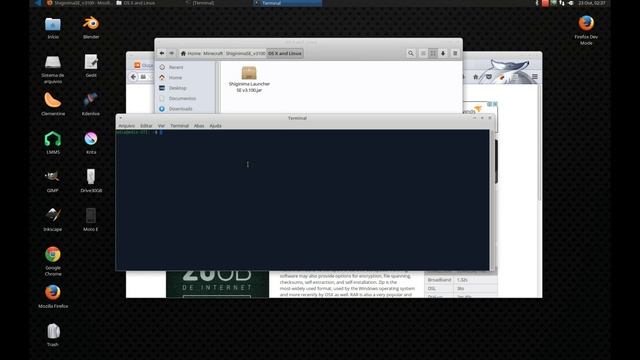The width and height of the screenshot is (640, 360).
Task: Switch to Terminal task in the top panel
Action: (287, 3)
